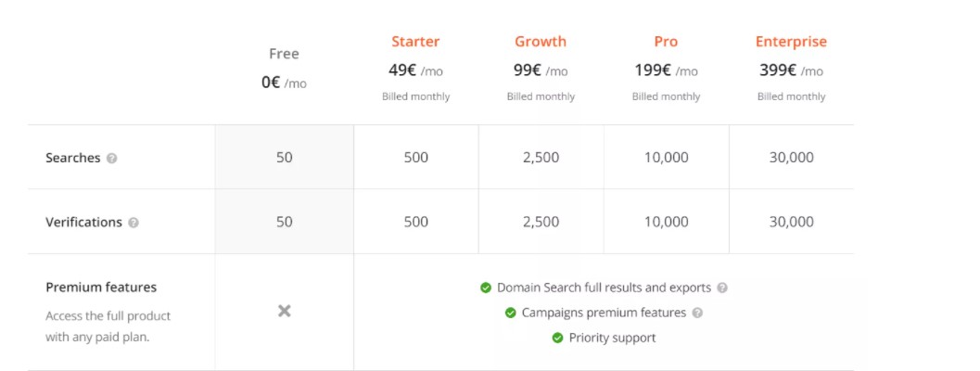Image resolution: width=980 pixels, height=371 pixels.
Task: Click the help icon next to Searches
Action: (112, 159)
